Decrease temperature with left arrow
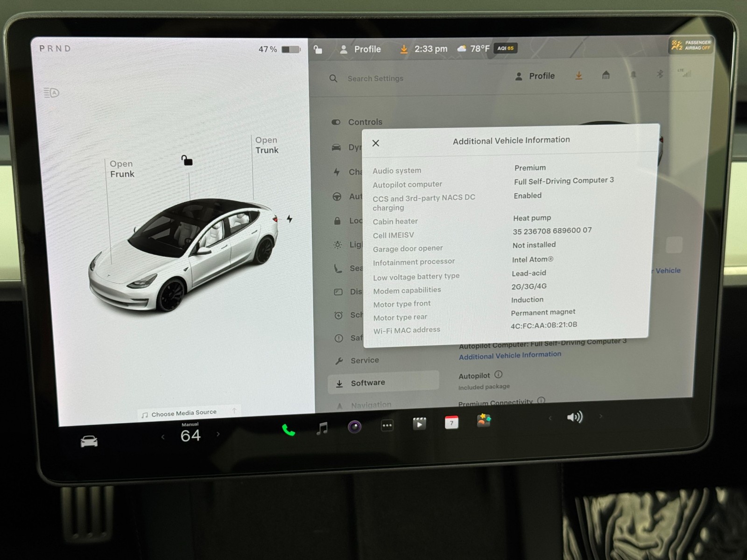 [x=163, y=437]
